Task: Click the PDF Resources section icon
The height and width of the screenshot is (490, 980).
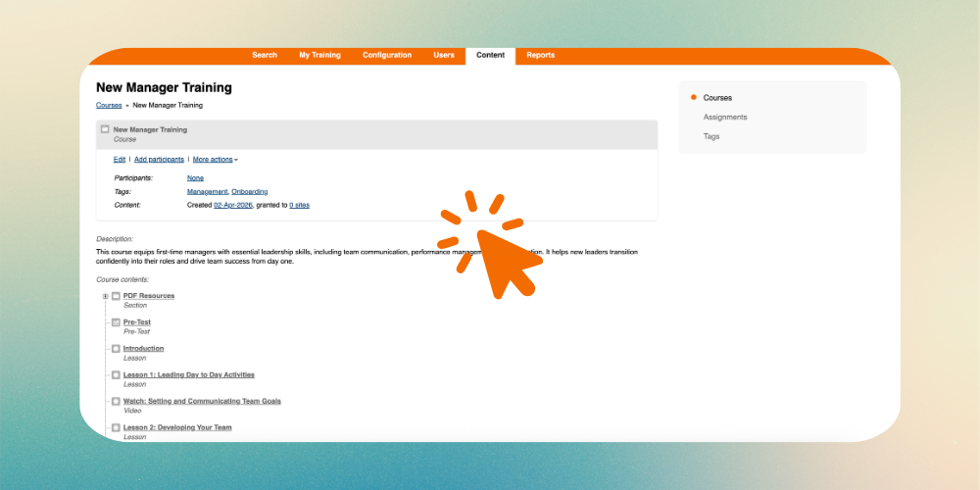Action: (x=116, y=296)
